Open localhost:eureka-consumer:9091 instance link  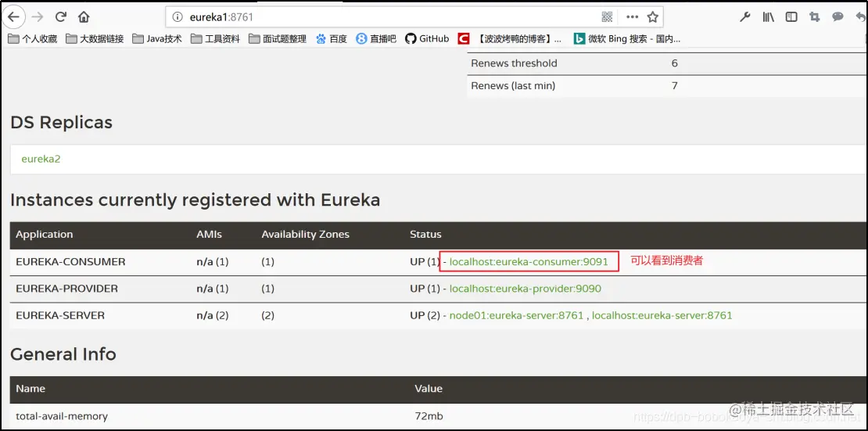click(x=529, y=261)
